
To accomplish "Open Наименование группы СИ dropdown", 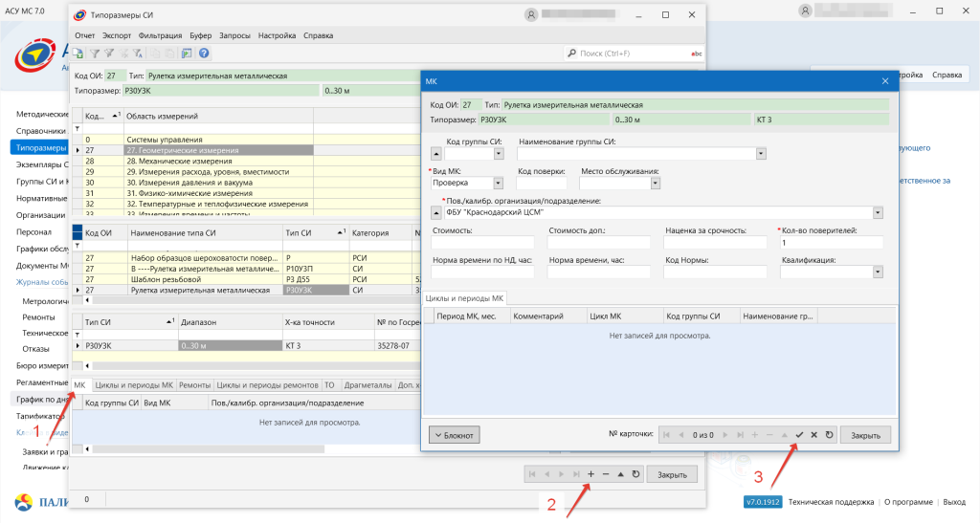I will tap(761, 154).
